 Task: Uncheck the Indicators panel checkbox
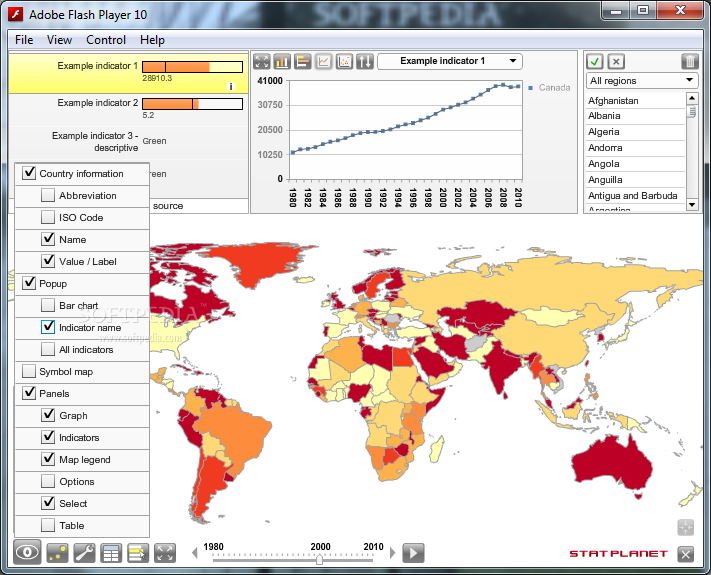tap(48, 437)
